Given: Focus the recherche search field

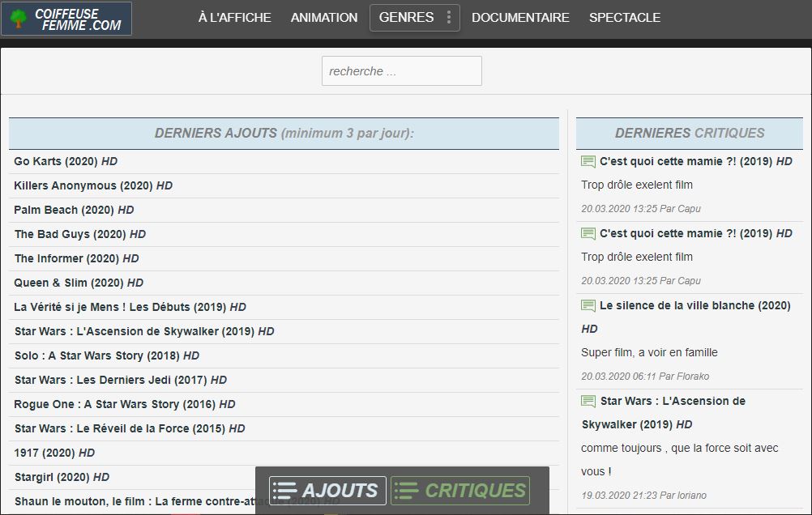Looking at the screenshot, I should click(402, 71).
